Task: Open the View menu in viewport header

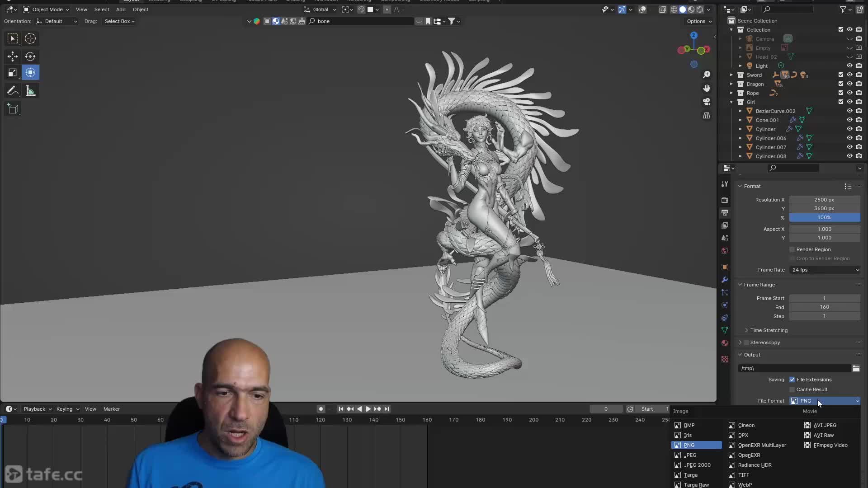Action: (x=81, y=9)
